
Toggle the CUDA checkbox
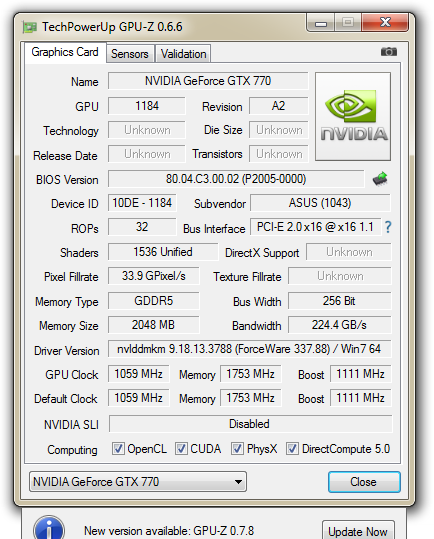click(x=181, y=449)
